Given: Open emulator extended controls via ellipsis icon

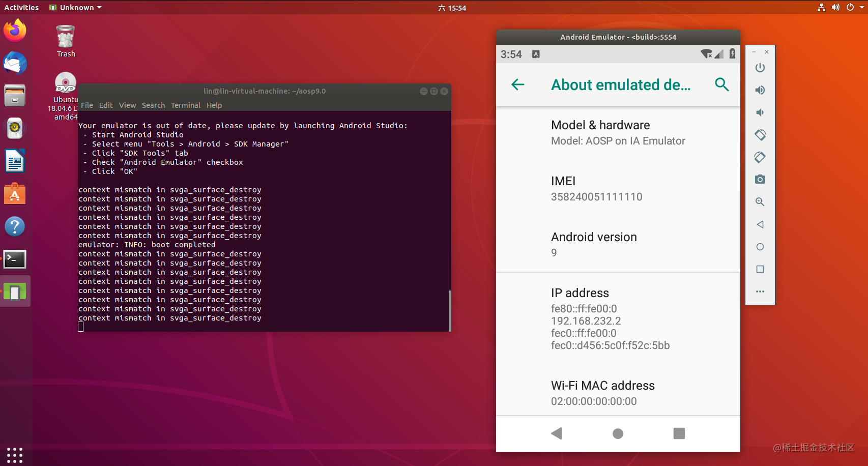Looking at the screenshot, I should (x=760, y=292).
